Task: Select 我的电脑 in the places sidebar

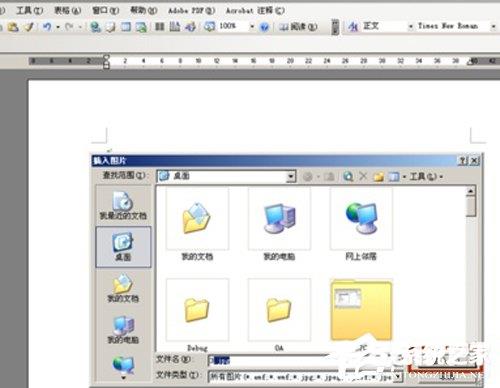Action: pos(123,330)
